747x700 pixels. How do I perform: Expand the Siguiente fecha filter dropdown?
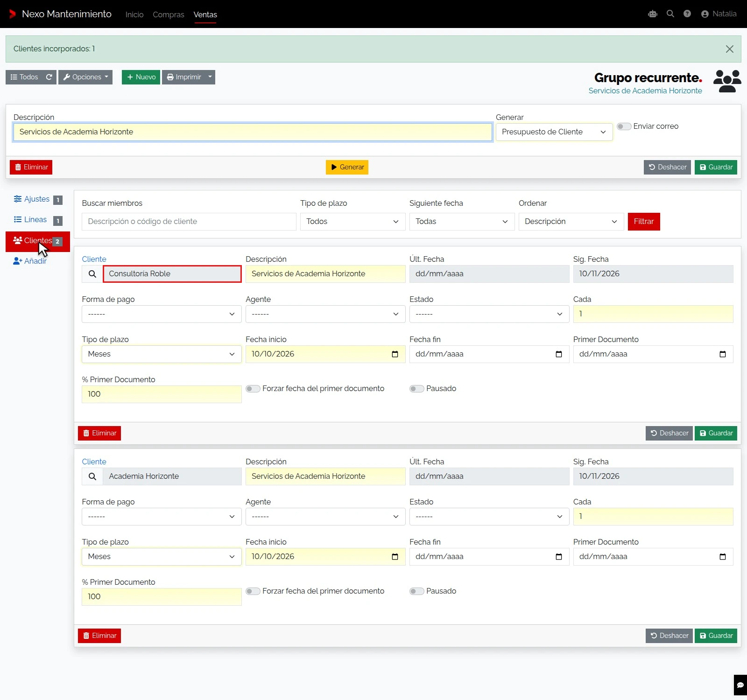click(462, 222)
